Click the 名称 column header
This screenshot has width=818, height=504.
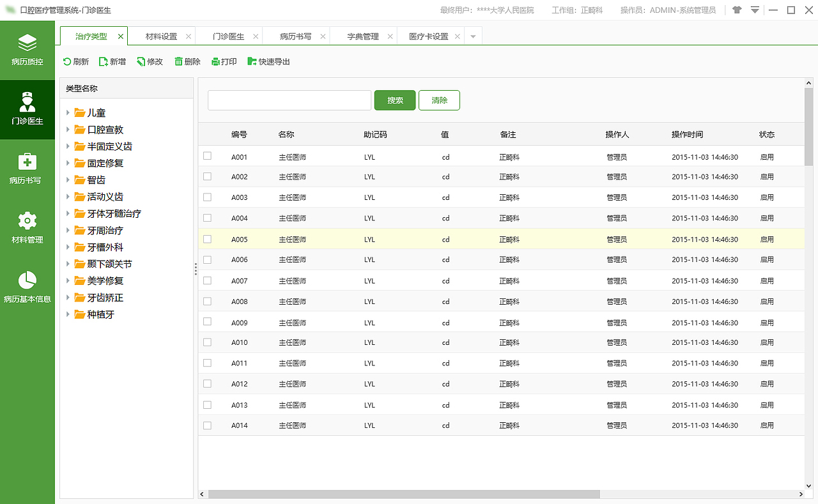pos(286,135)
